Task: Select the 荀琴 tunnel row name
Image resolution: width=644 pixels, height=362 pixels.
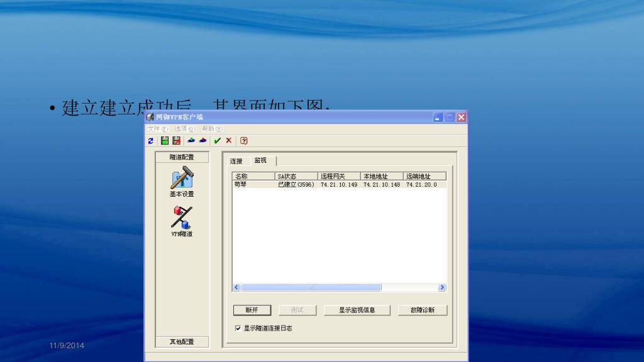Action: (241, 185)
